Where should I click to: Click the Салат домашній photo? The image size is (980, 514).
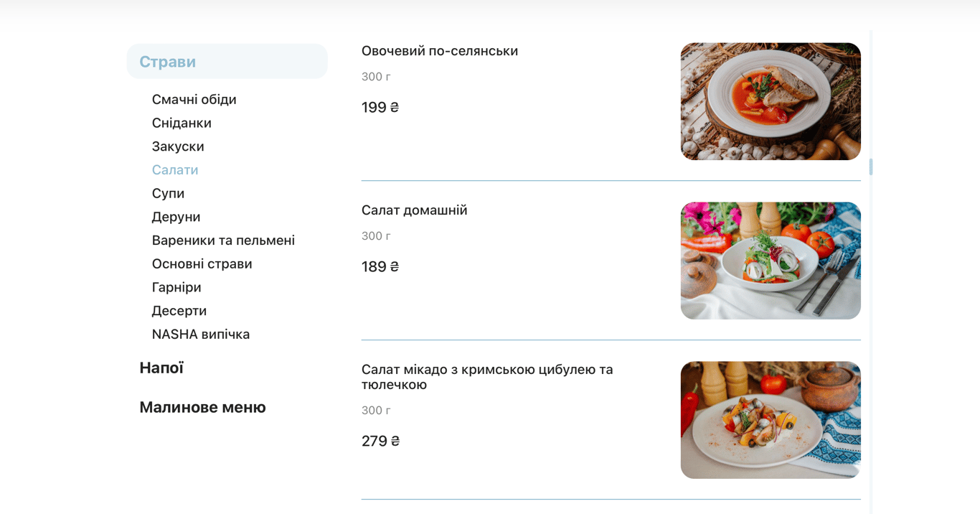771,260
